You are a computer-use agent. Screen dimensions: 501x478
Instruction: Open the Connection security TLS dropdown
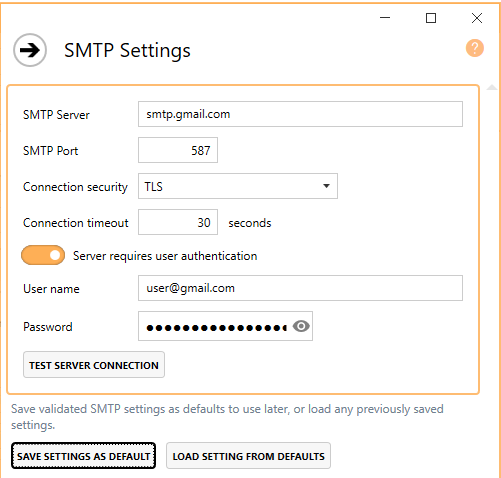238,186
